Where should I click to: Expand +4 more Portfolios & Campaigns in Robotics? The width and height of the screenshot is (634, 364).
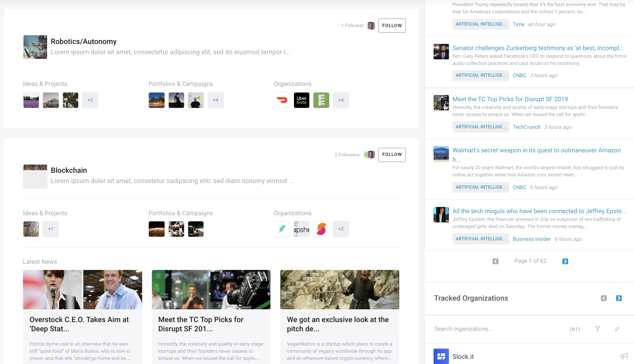coord(216,100)
